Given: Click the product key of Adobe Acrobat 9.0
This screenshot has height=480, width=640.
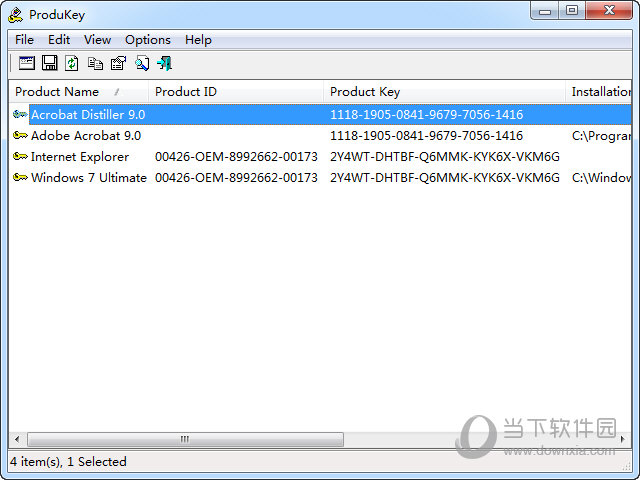Looking at the screenshot, I should tap(426, 136).
